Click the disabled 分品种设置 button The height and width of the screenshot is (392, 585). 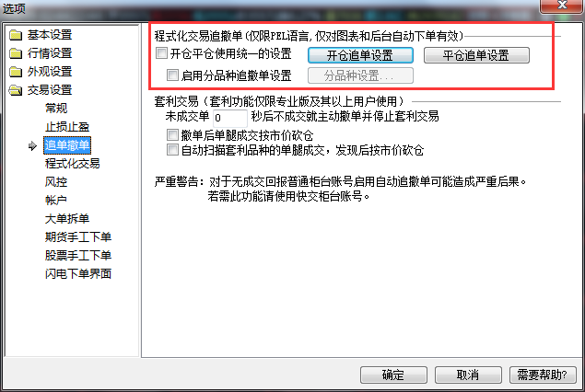tap(360, 75)
